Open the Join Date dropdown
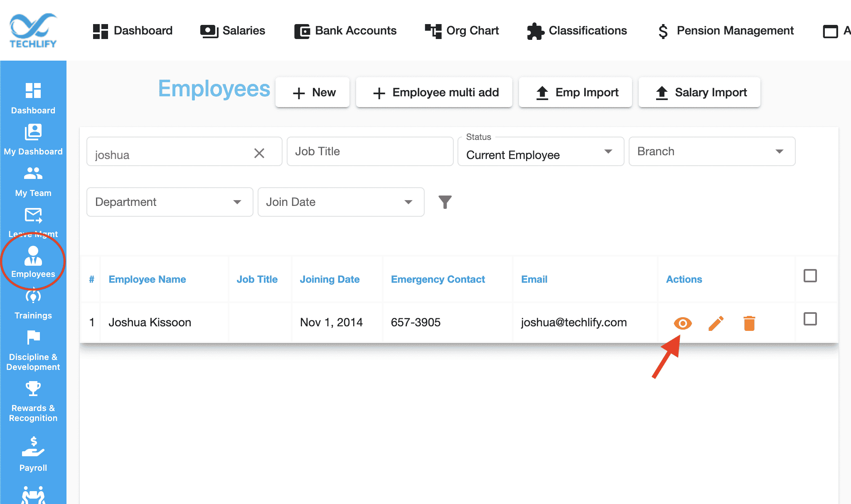Image resolution: width=851 pixels, height=504 pixels. (341, 202)
